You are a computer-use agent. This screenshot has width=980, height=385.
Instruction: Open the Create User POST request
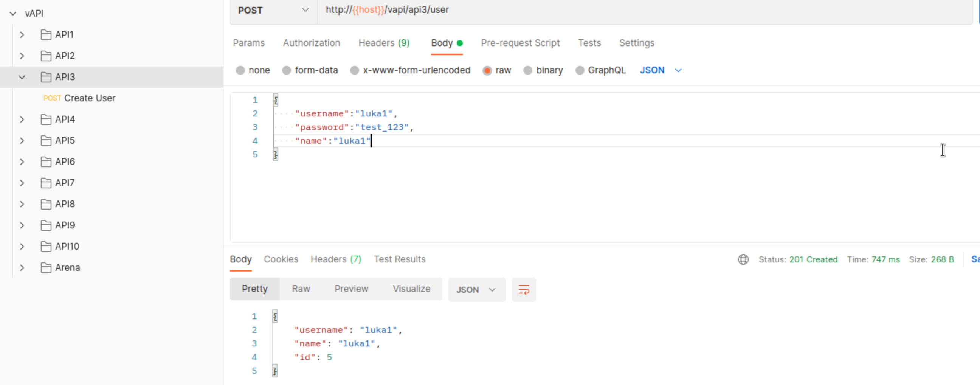coord(89,98)
